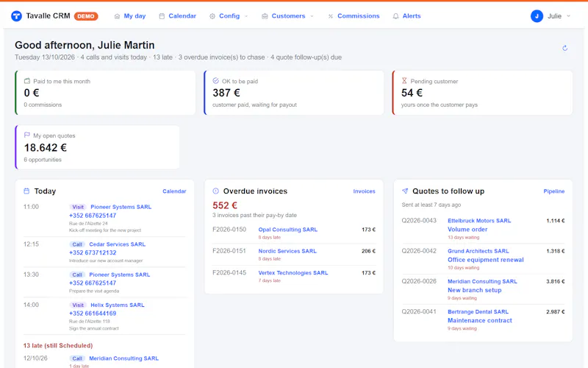Click the Call tag at 12:15
588x368 pixels.
(77, 244)
